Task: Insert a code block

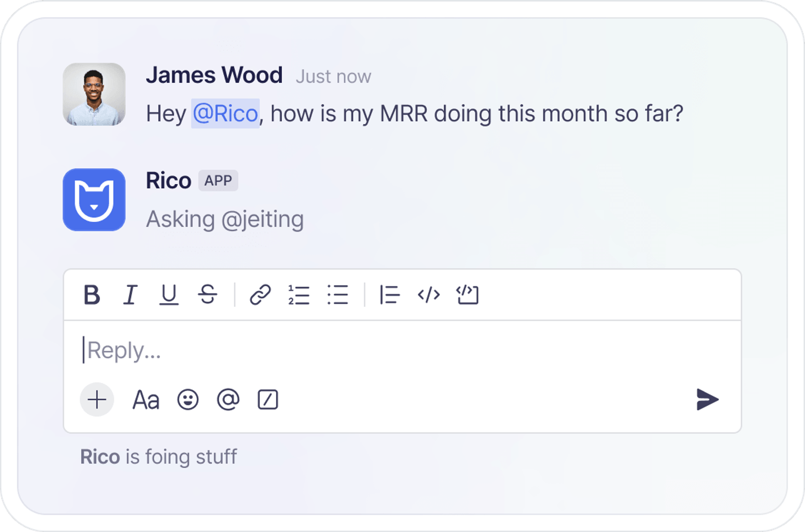Action: point(467,294)
